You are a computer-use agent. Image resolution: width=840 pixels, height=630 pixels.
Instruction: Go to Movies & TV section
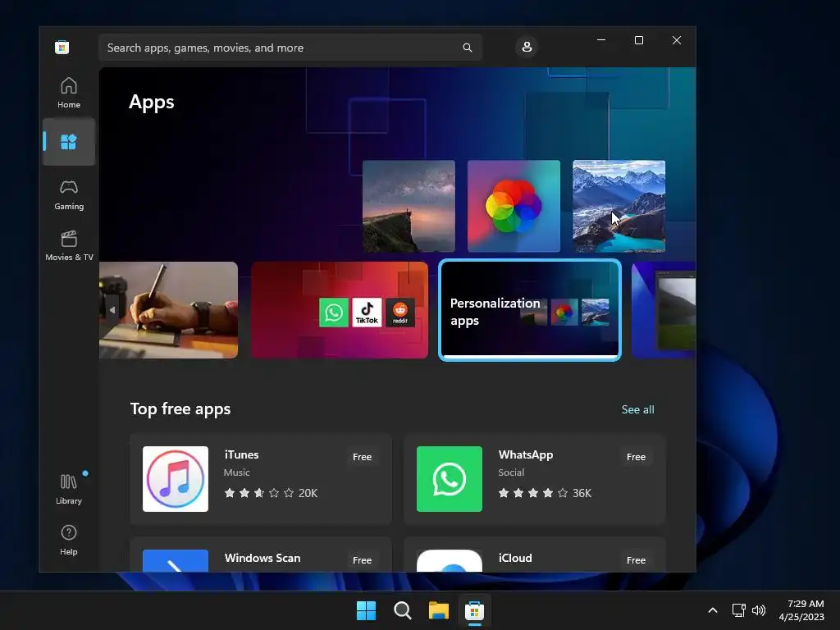[x=69, y=245]
